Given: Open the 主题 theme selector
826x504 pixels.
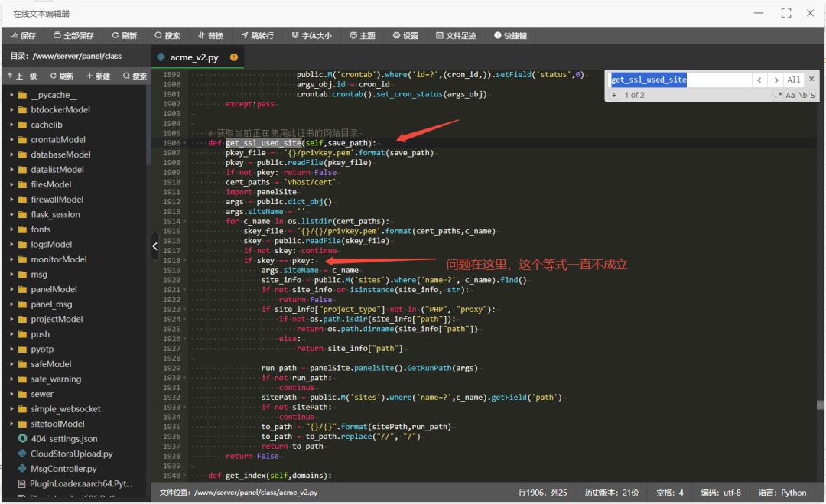Looking at the screenshot, I should 363,36.
